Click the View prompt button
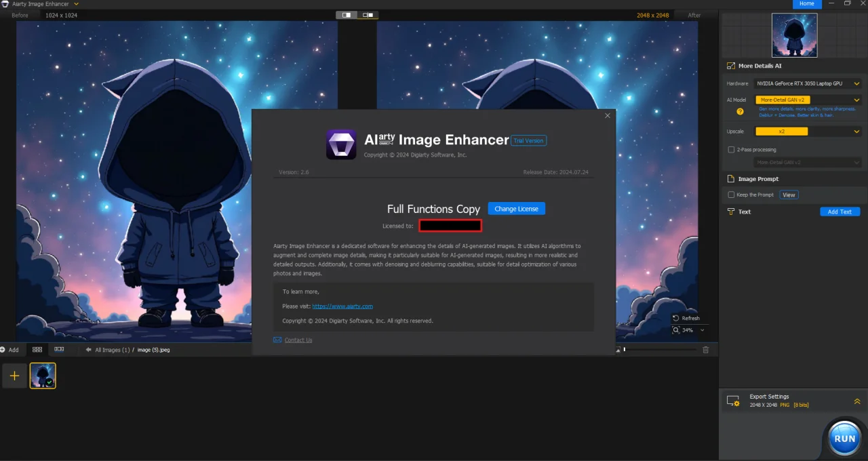 point(788,195)
